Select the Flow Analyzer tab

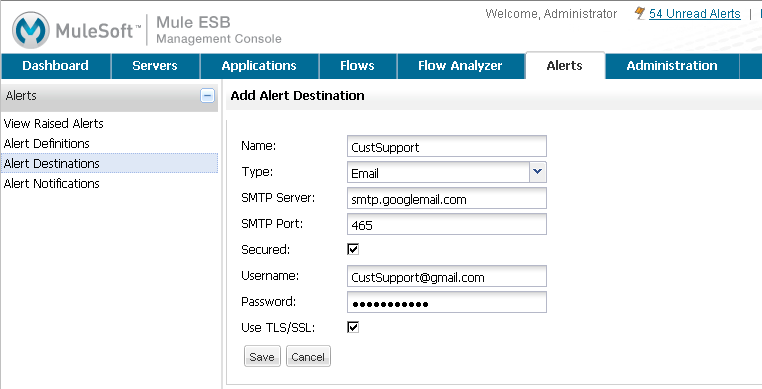tap(460, 66)
